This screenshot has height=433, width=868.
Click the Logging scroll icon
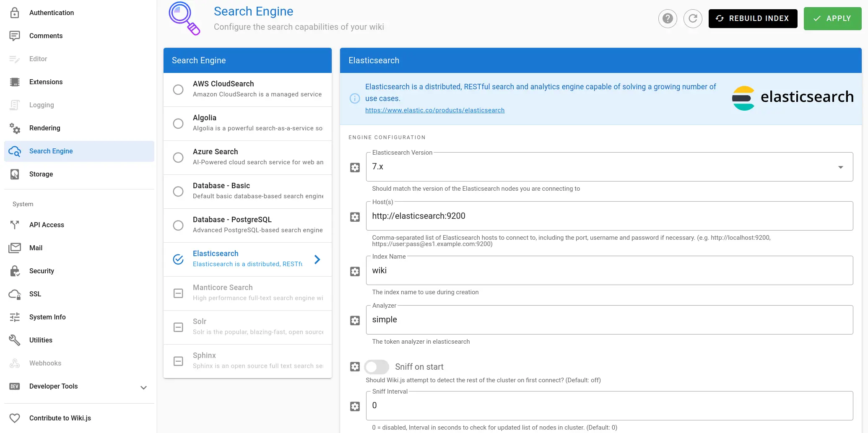pos(15,105)
